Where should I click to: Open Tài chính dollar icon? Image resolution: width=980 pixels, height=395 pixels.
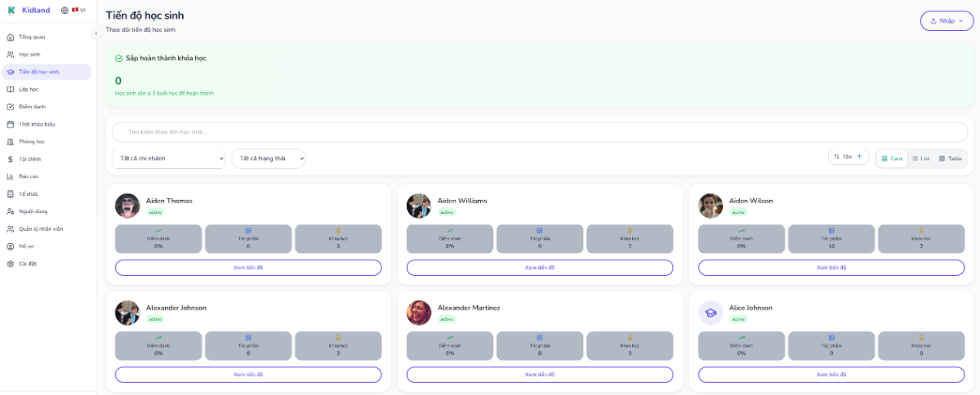click(x=11, y=159)
